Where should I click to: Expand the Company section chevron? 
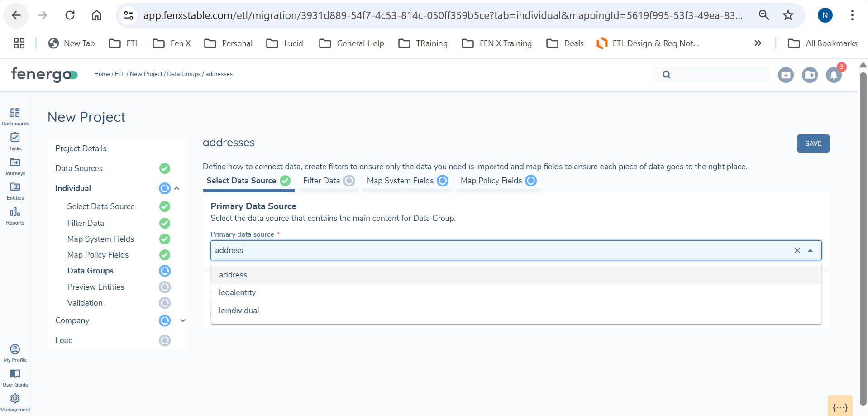(183, 320)
